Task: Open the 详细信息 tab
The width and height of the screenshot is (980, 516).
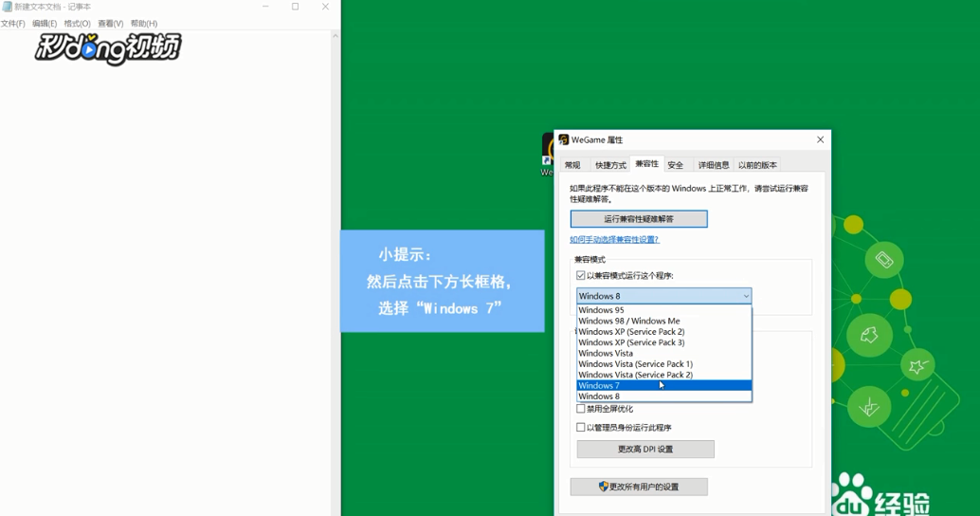Action: coord(714,165)
